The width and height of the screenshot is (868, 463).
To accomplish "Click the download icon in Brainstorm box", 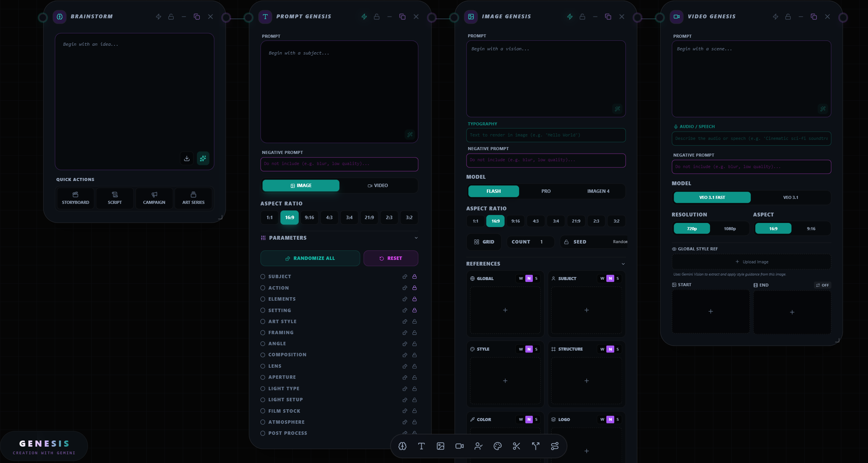I will coord(187,158).
